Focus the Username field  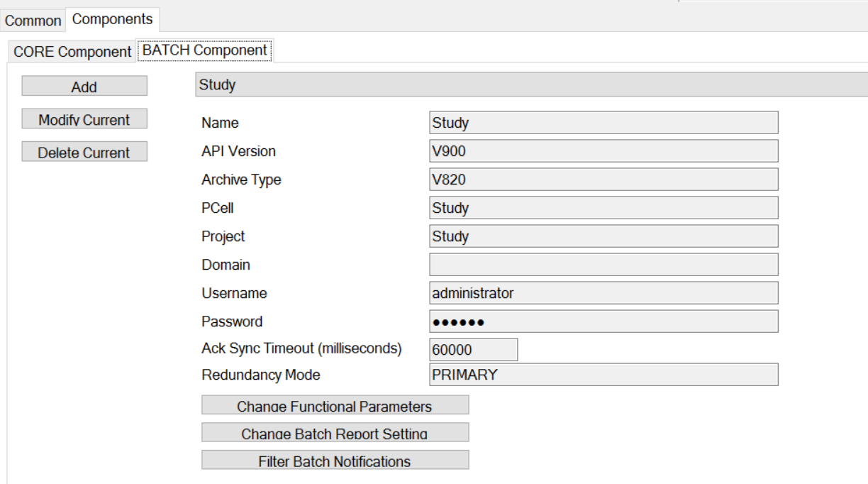point(603,293)
